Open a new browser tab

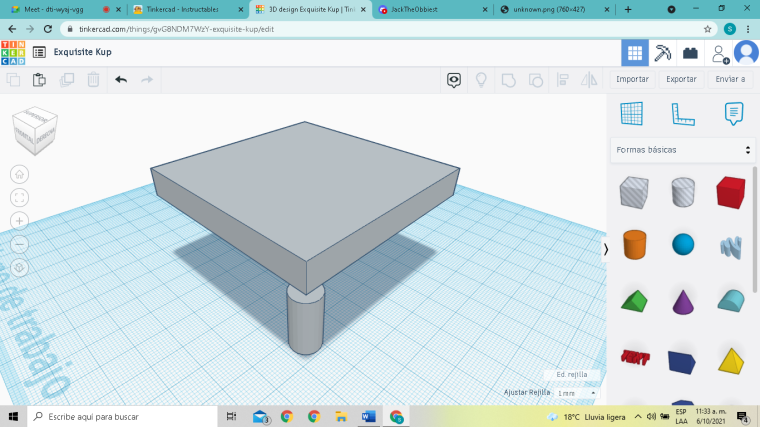(x=628, y=9)
